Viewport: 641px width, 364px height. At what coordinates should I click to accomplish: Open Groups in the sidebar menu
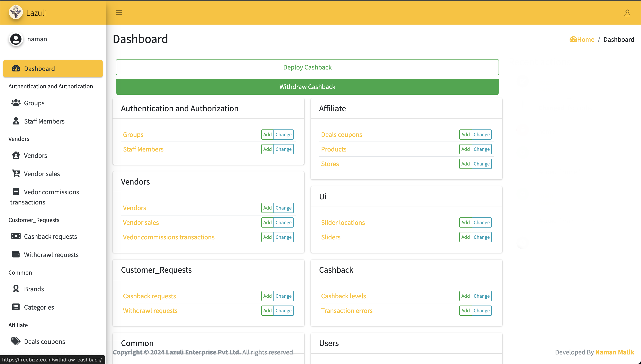pyautogui.click(x=53, y=103)
